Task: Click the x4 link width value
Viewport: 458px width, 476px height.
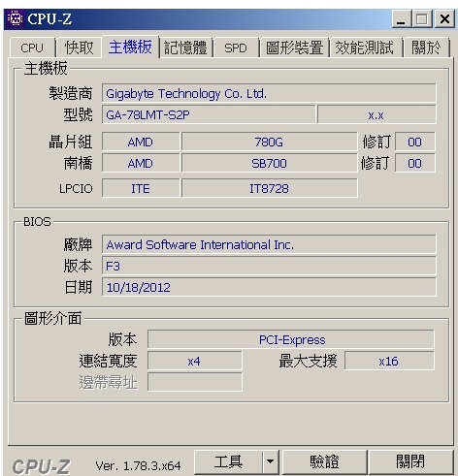Action: point(194,361)
